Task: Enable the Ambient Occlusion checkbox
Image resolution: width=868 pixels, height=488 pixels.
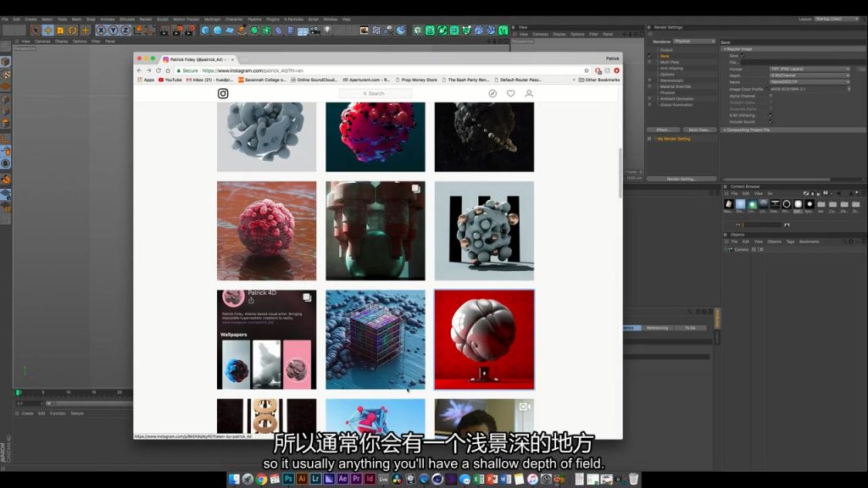Action: 650,98
